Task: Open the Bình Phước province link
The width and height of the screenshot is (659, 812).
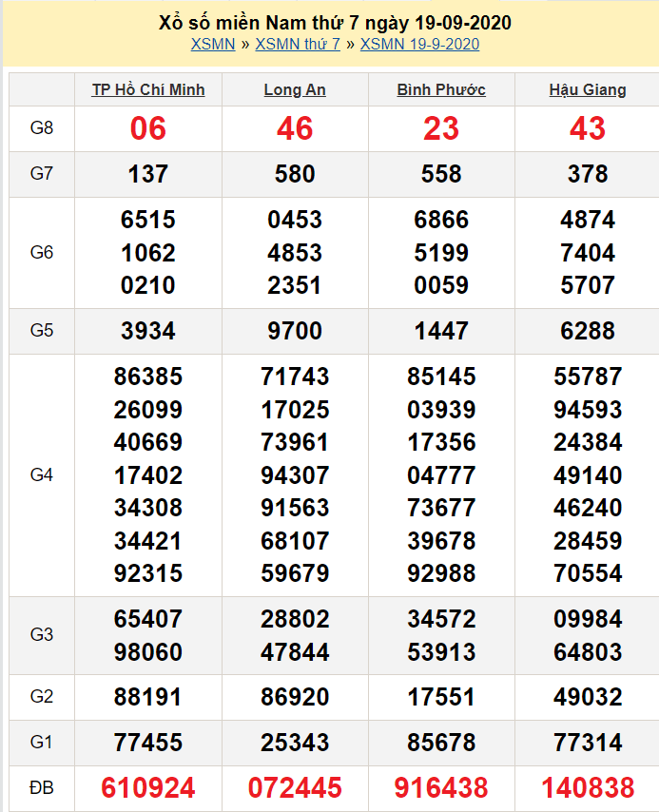Action: 441,90
